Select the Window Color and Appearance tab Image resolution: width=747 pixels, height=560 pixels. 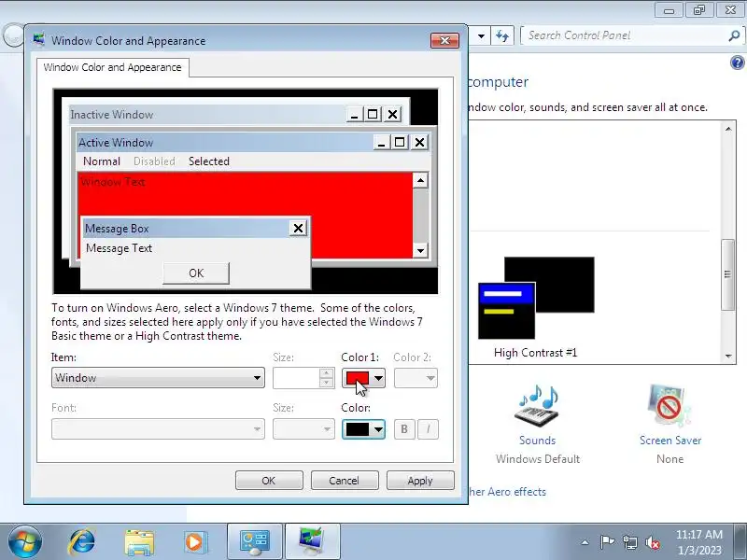(112, 67)
